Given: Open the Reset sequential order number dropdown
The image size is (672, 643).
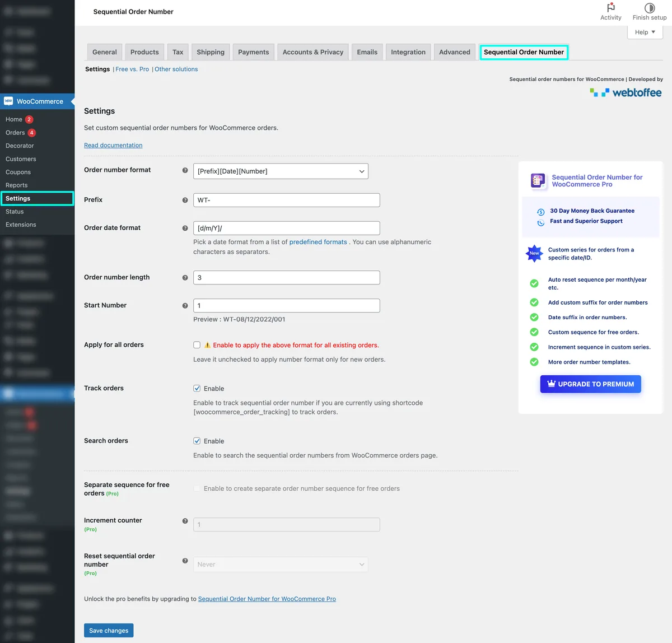Looking at the screenshot, I should (x=281, y=565).
